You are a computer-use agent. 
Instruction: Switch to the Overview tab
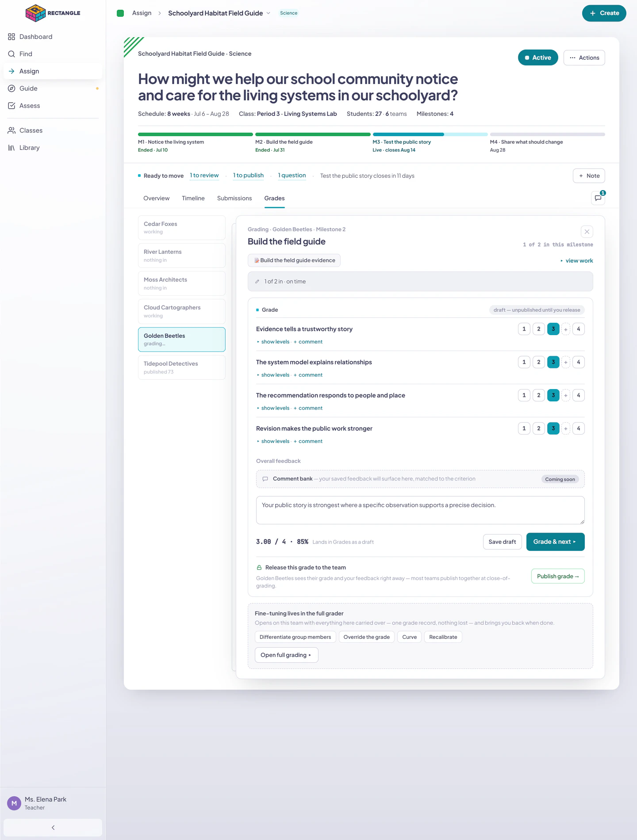157,199
